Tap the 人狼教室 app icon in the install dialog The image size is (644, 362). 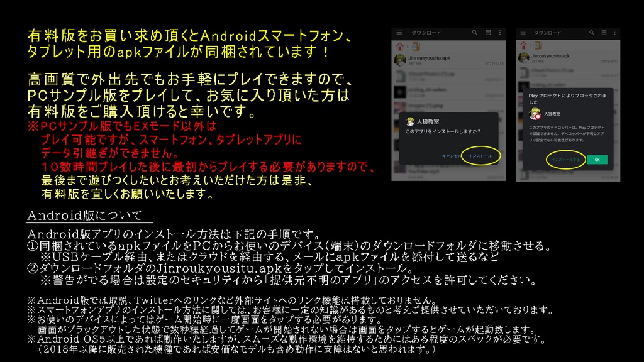coord(409,120)
